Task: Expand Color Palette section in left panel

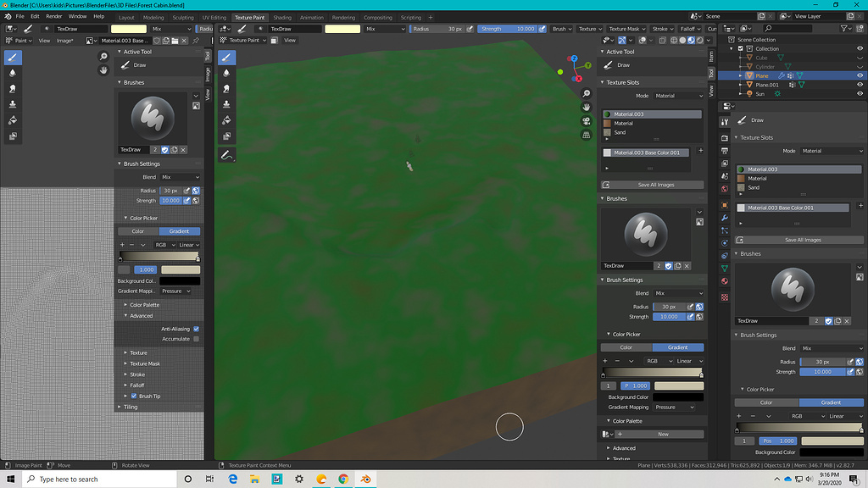Action: [144, 305]
